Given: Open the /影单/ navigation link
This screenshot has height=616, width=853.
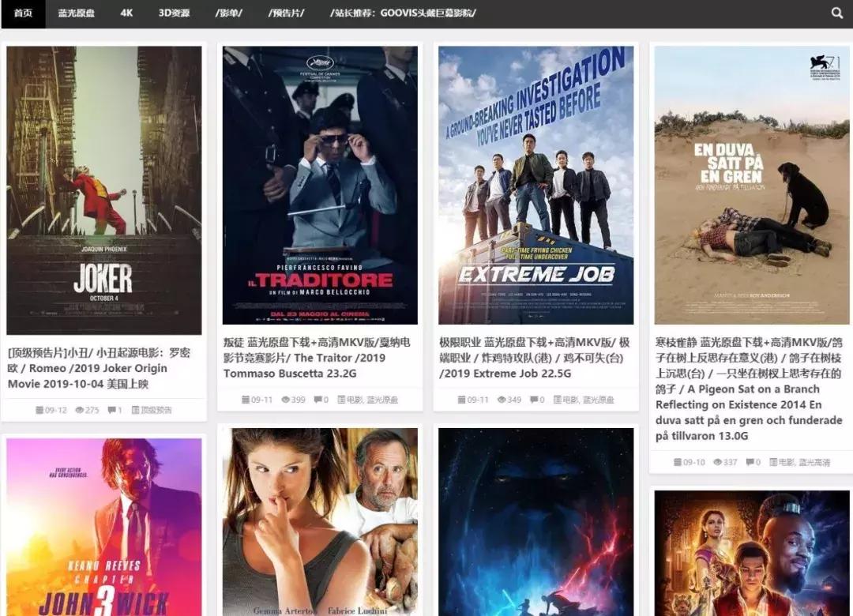Looking at the screenshot, I should coord(229,13).
